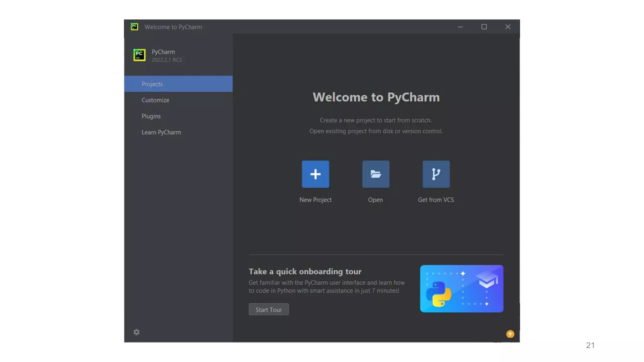Click the Welcome to PyCharm heading
The height and width of the screenshot is (362, 644).
[x=376, y=97]
